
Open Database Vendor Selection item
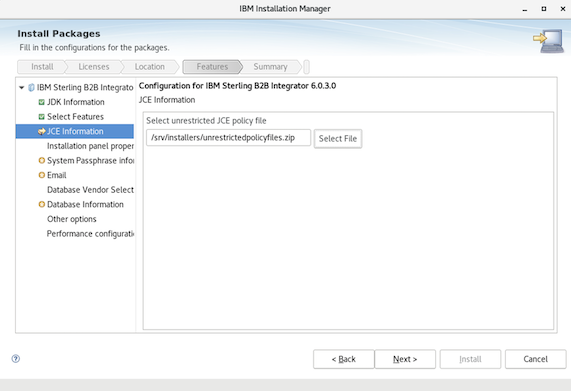[90, 190]
